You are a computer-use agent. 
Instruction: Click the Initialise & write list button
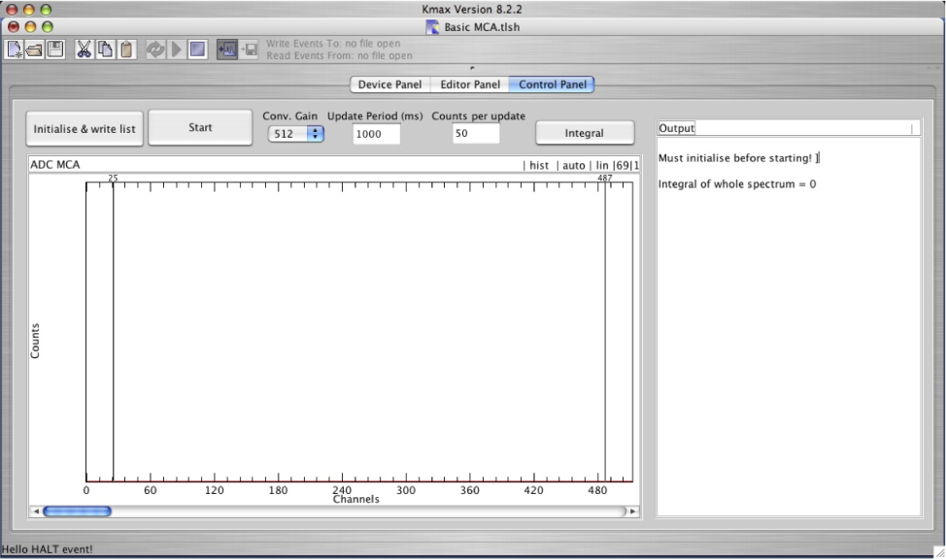tap(84, 128)
